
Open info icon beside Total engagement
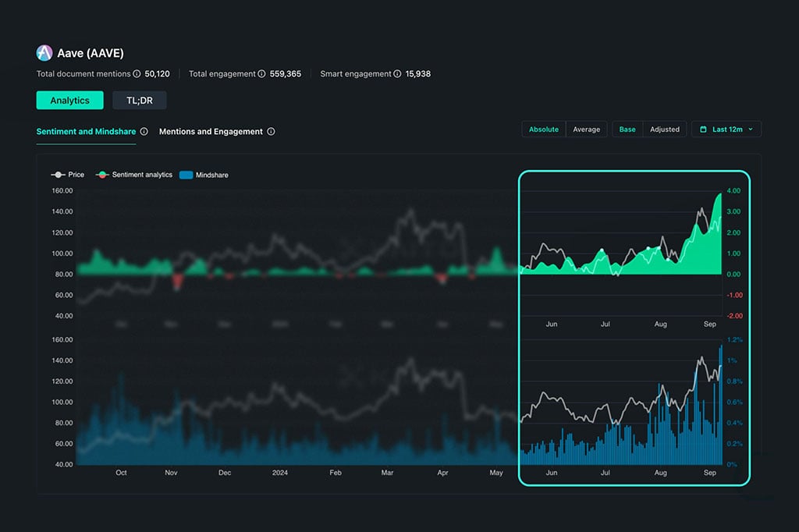261,74
